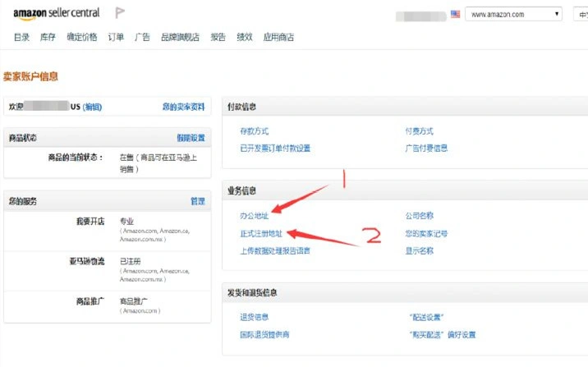588x367 pixels.
Task: Open 付费方式 link
Action: click(x=420, y=131)
